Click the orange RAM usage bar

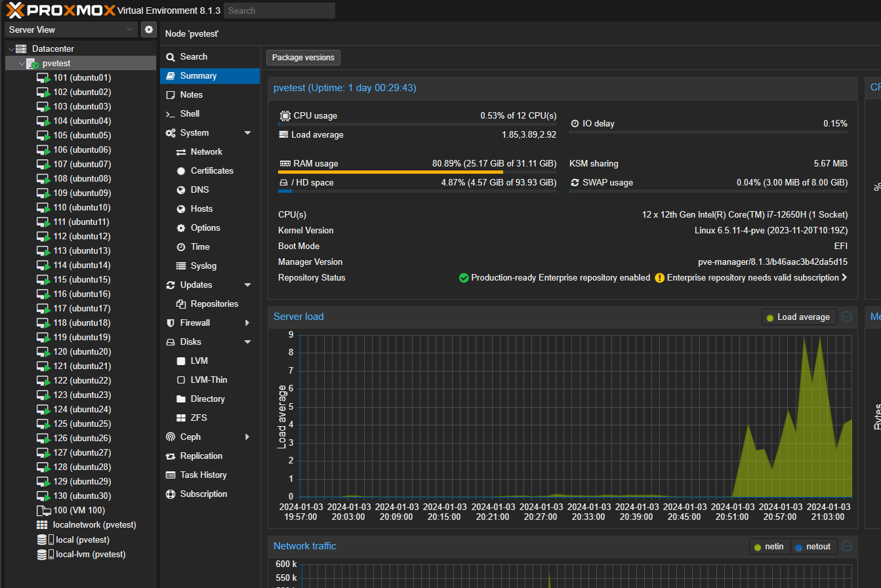[390, 172]
